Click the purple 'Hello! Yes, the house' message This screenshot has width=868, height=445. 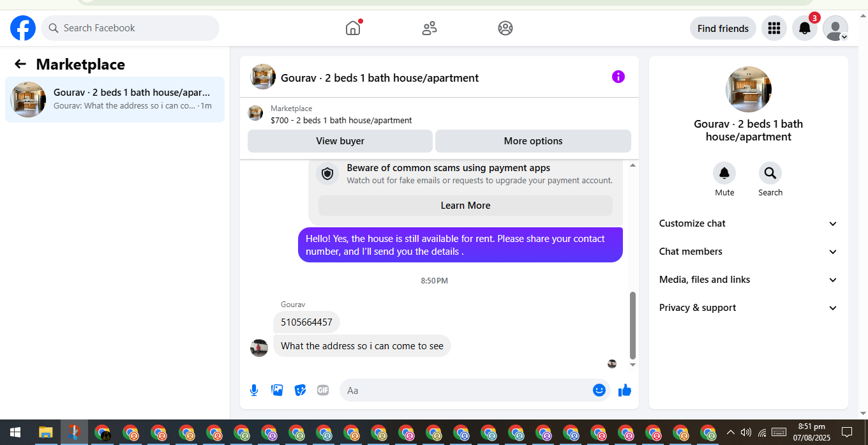pos(460,245)
